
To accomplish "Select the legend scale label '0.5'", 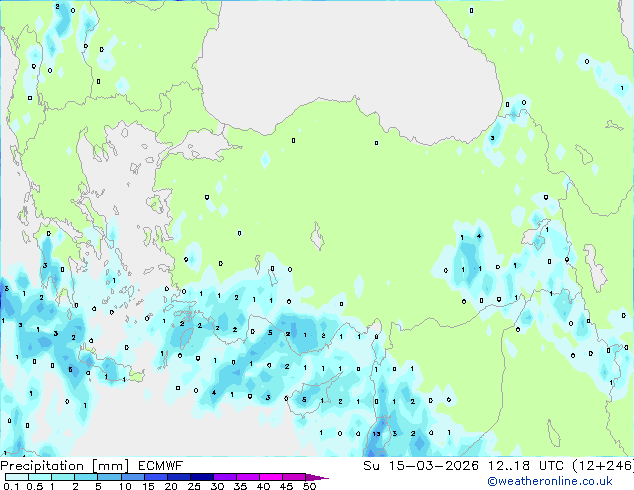I will [x=34, y=486].
